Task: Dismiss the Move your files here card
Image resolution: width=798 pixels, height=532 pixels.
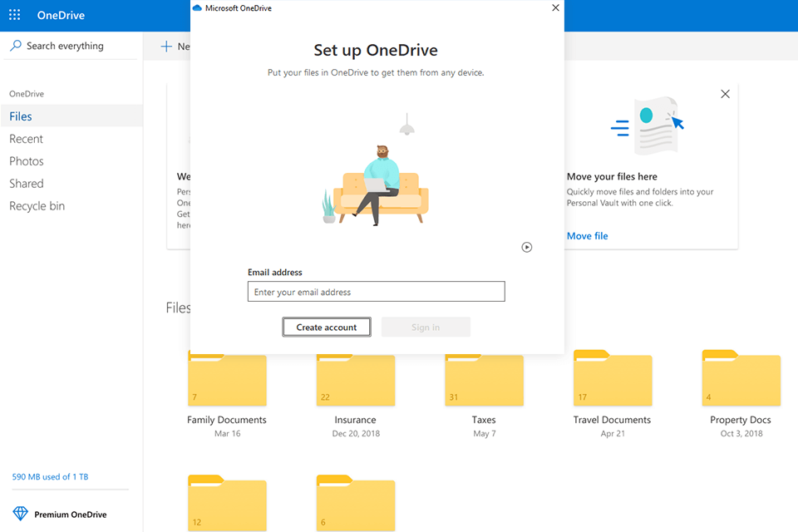Action: (725, 94)
